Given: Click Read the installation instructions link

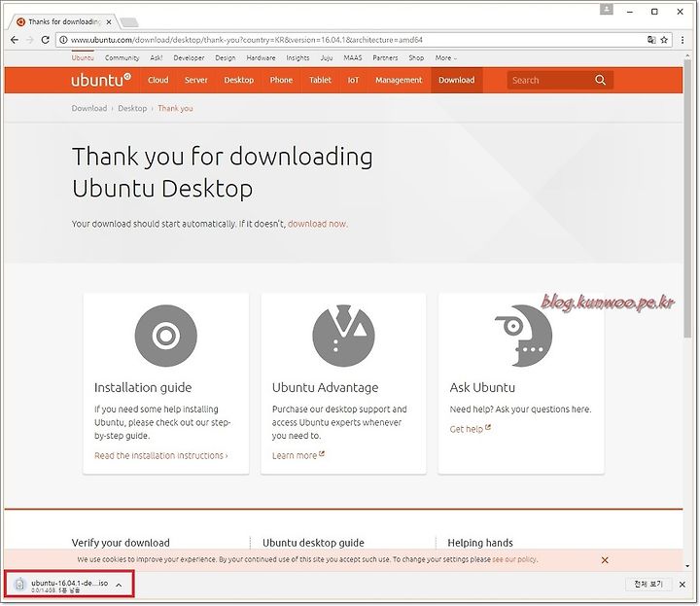Looking at the screenshot, I should [160, 455].
